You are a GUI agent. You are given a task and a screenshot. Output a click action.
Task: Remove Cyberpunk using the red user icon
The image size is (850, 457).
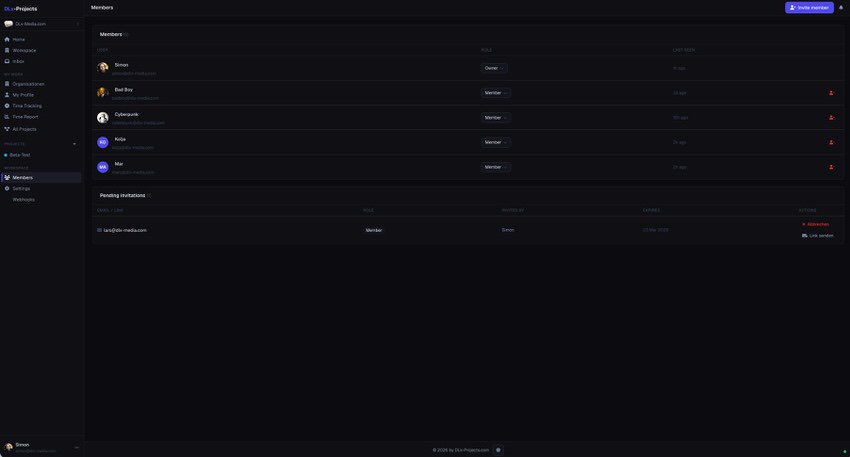[x=831, y=118]
